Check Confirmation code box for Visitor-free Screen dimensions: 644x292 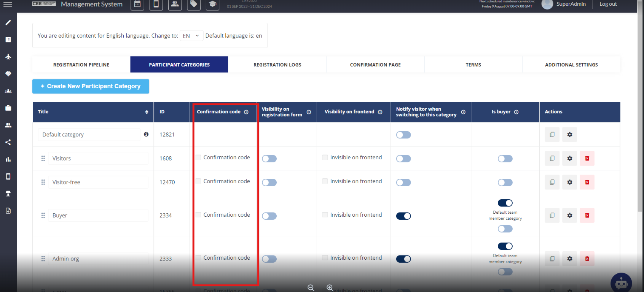(198, 181)
